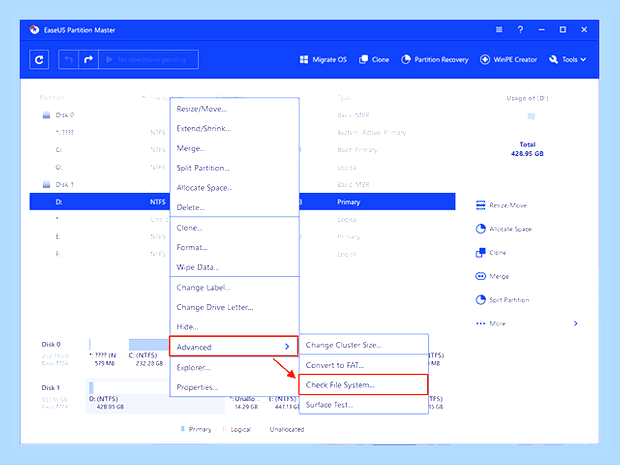Click the More ellipsis icon
The image size is (620, 465).
coord(480,323)
